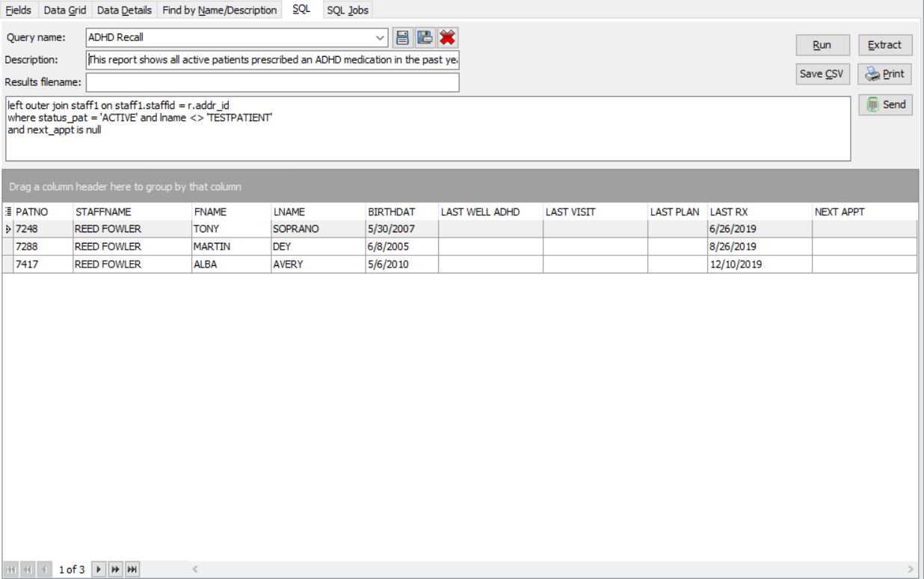The image size is (924, 579).
Task: Click last name DEY cell
Action: [x=318, y=247]
